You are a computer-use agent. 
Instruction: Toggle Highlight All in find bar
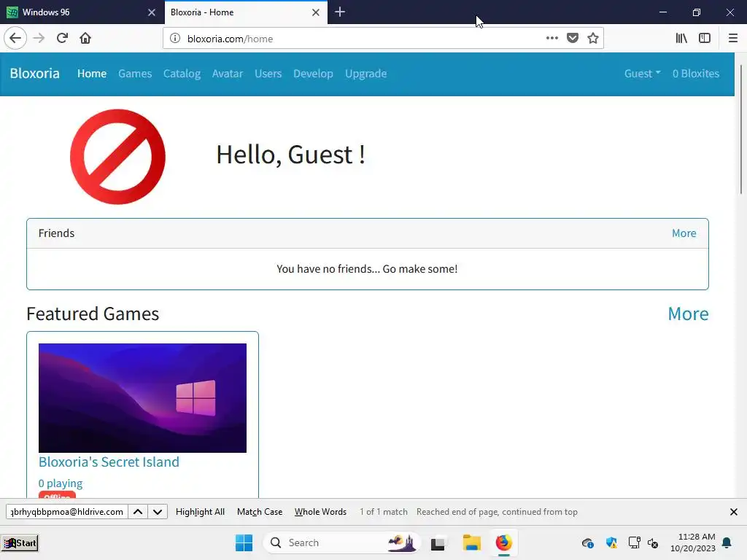coord(200,511)
